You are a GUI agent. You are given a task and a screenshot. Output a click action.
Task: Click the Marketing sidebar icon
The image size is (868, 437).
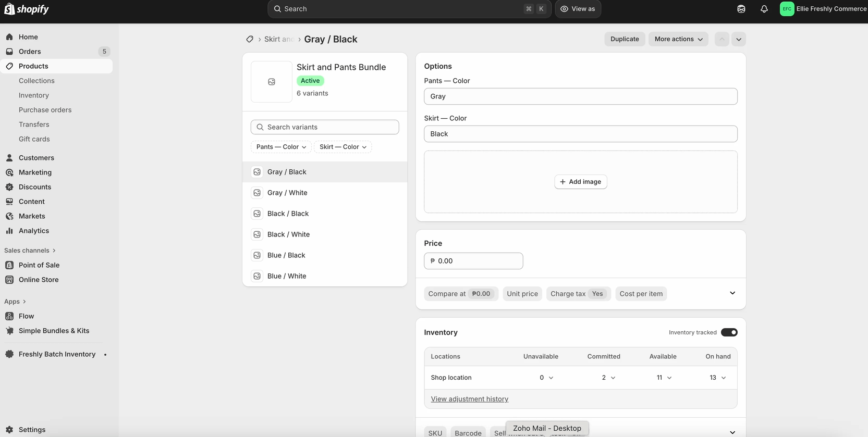pos(9,172)
